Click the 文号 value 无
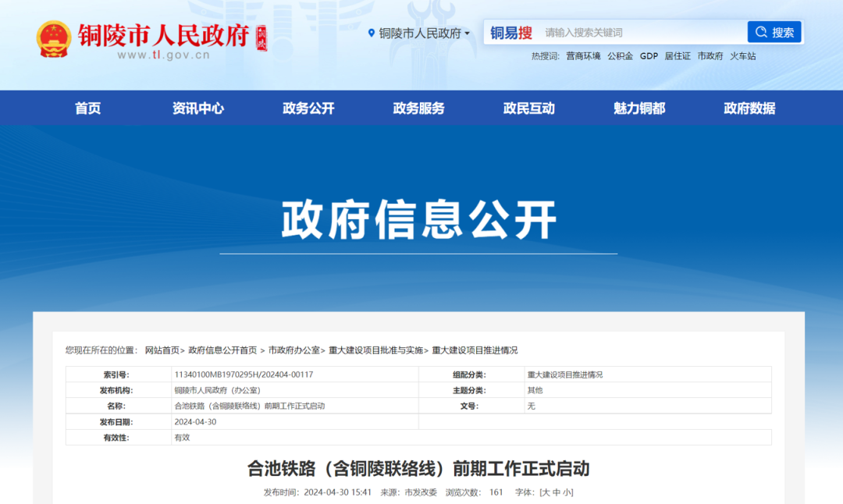This screenshot has height=504, width=843. [532, 406]
